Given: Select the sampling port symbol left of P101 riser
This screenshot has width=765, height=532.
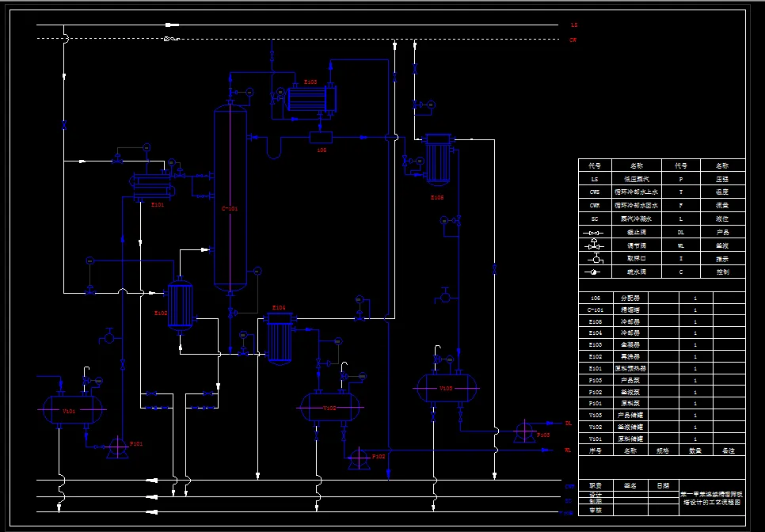Looking at the screenshot, I should tap(108, 336).
